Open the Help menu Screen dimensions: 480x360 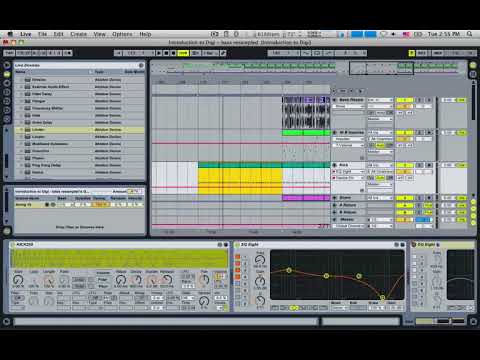coord(145,34)
